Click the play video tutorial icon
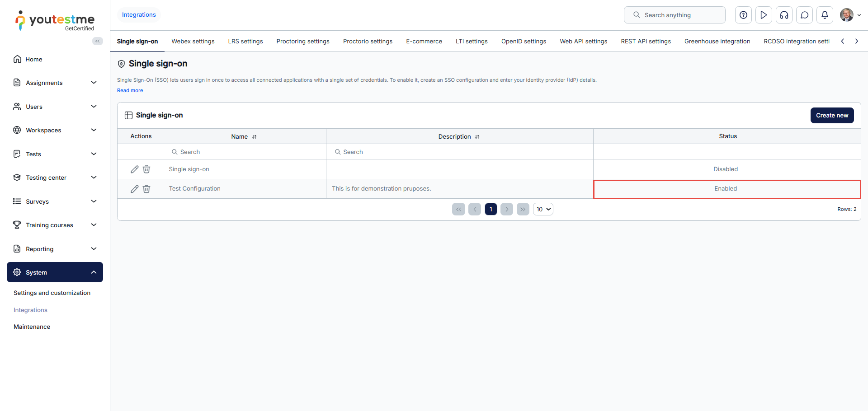The image size is (868, 411). [x=764, y=15]
